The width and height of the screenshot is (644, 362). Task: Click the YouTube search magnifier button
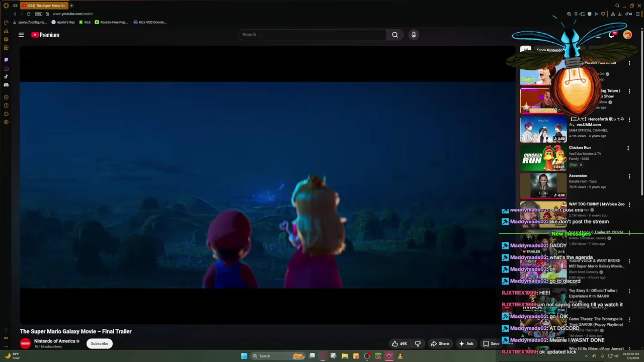pos(395,35)
